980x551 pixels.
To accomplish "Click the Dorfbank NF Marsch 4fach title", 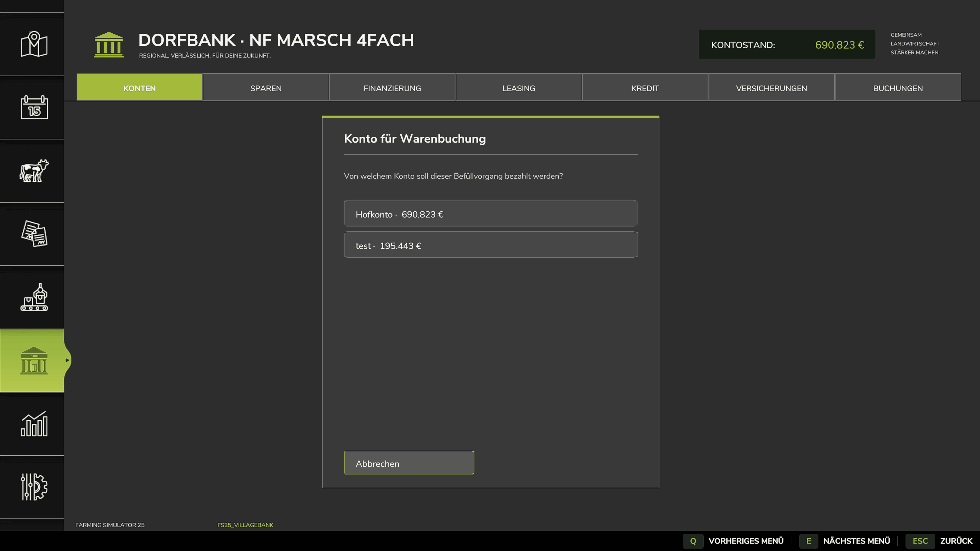I will click(276, 40).
